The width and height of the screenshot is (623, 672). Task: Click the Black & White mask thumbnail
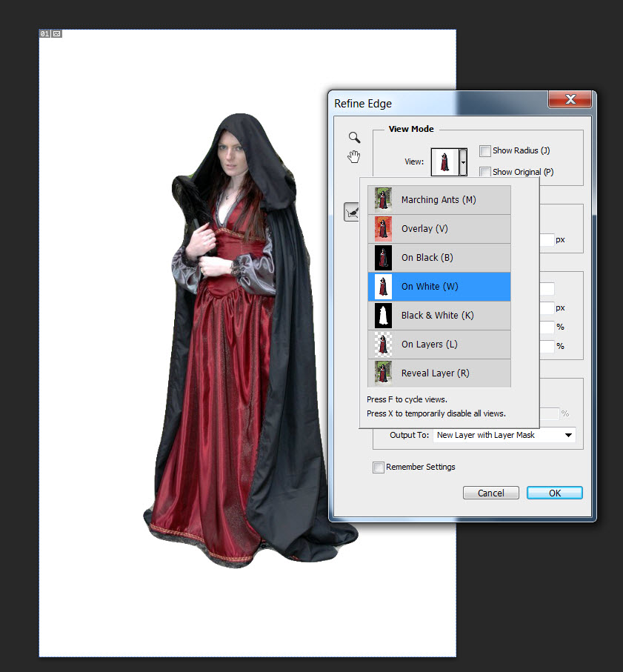[x=383, y=316]
